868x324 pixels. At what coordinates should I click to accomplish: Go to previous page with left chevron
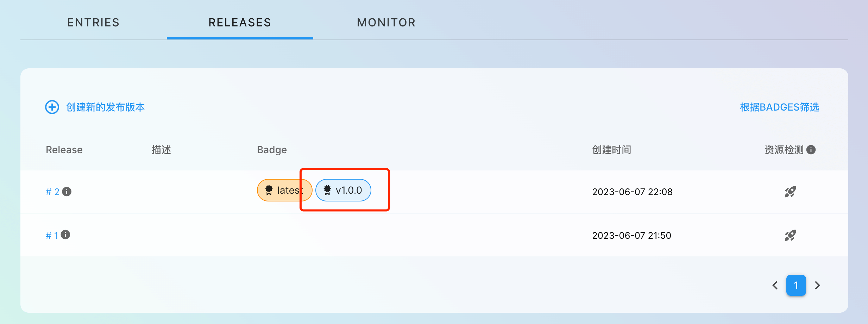pyautogui.click(x=775, y=285)
